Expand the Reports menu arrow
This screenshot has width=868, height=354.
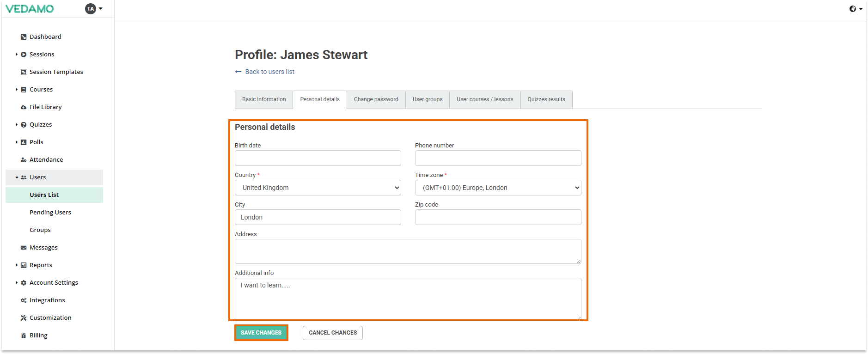click(17, 265)
